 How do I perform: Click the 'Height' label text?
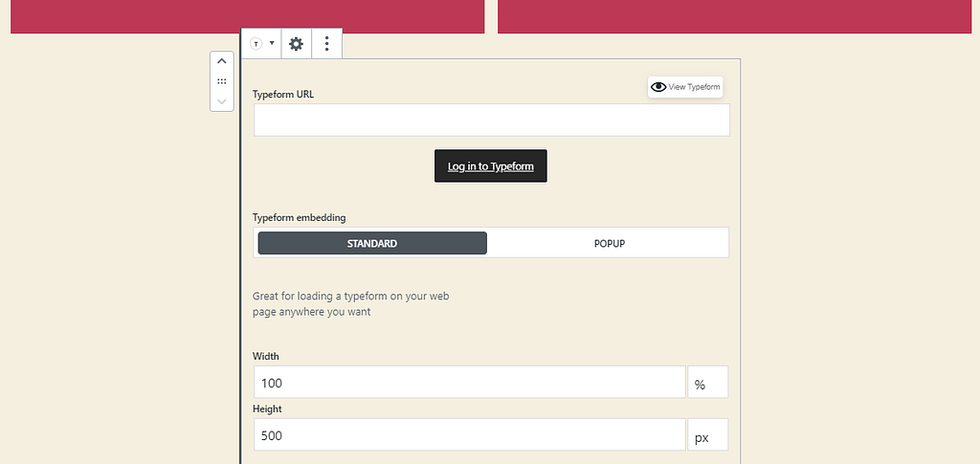267,409
